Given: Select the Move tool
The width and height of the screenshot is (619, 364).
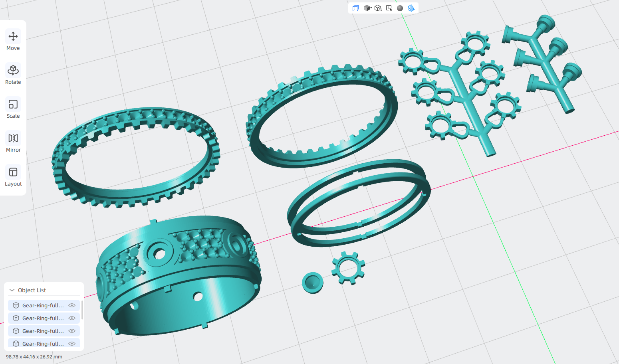Looking at the screenshot, I should [x=13, y=41].
